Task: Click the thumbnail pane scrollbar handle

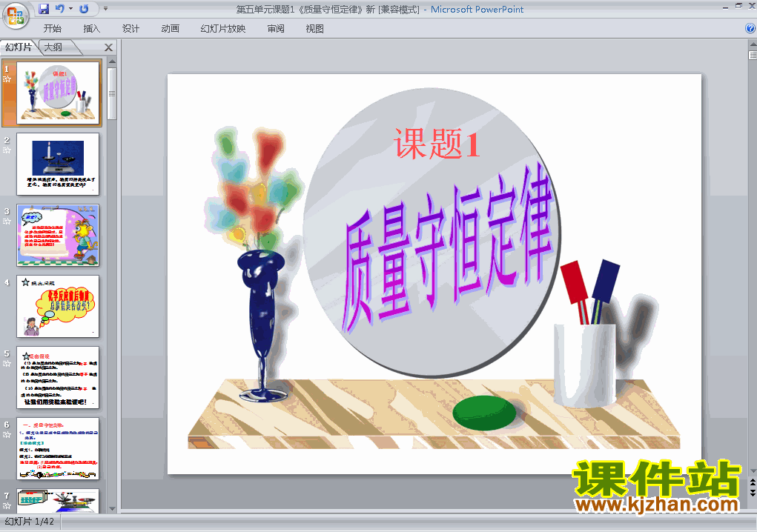Action: click(x=112, y=93)
